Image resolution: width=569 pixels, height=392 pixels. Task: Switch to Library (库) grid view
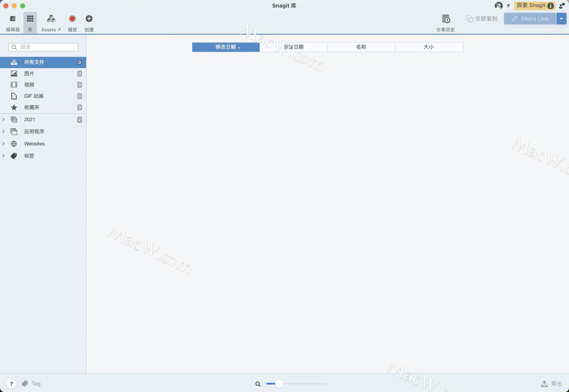point(30,23)
